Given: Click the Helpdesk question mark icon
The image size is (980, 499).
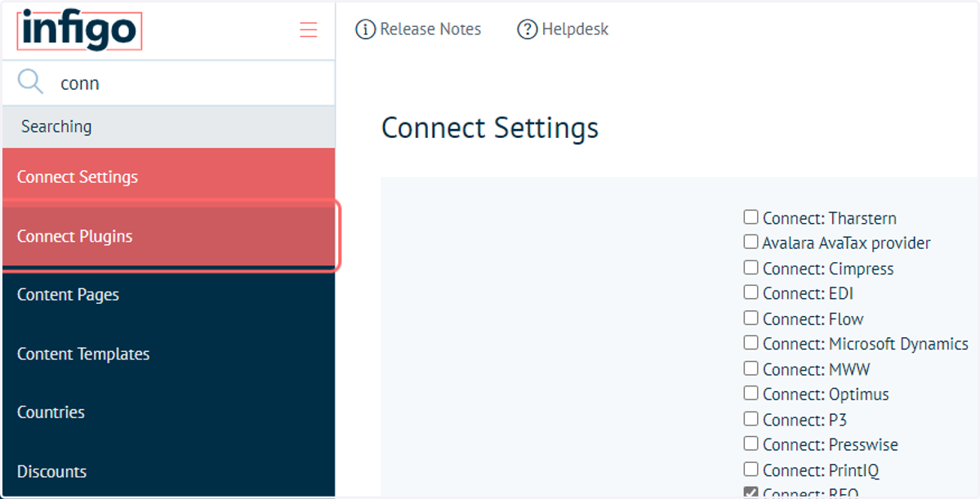Looking at the screenshot, I should click(527, 29).
